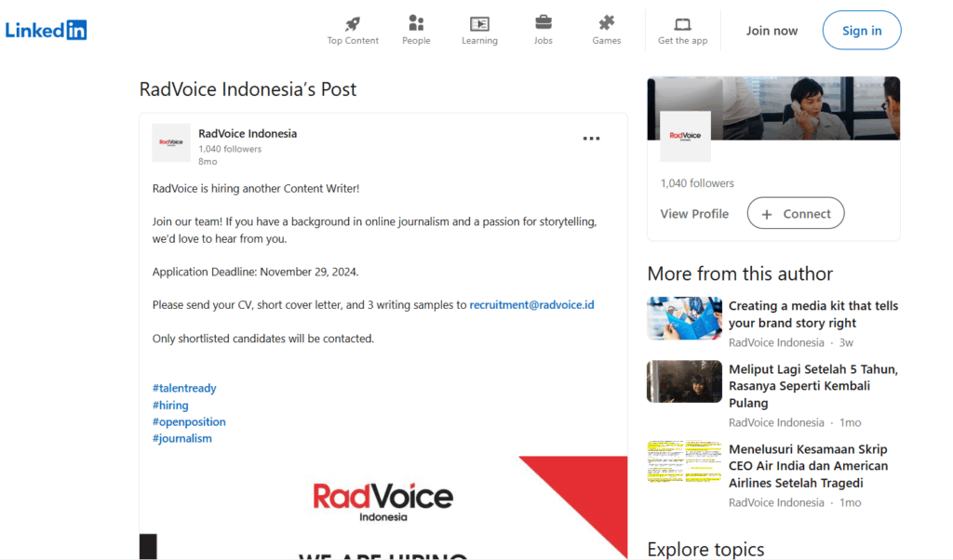Open the #openposition hashtag

point(189,421)
